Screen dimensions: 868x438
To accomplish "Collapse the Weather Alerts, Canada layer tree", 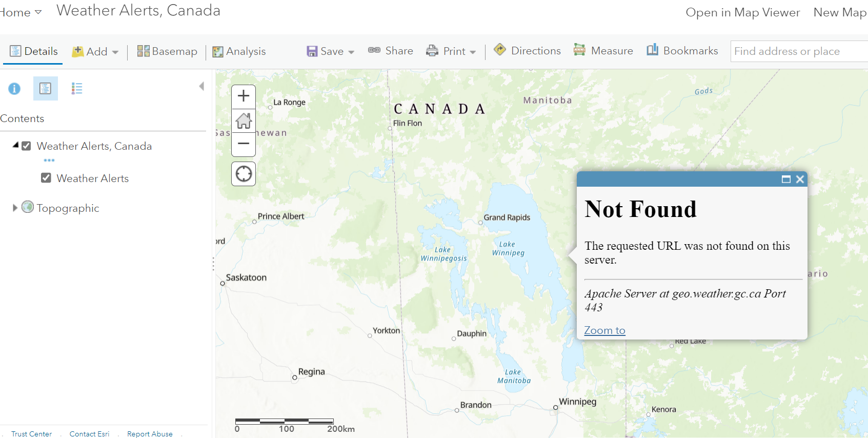I will 15,145.
